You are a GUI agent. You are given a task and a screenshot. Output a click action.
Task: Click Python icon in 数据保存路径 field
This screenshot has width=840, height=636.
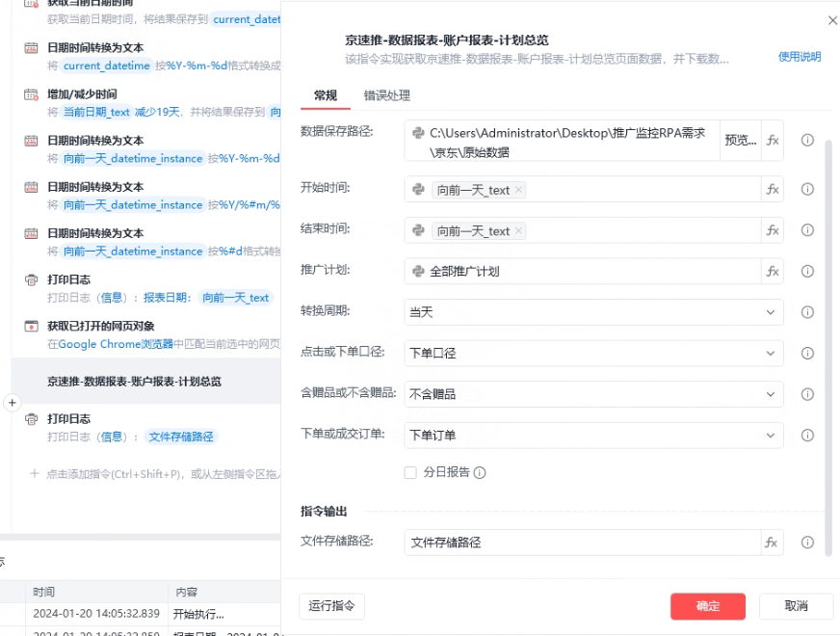tap(418, 133)
